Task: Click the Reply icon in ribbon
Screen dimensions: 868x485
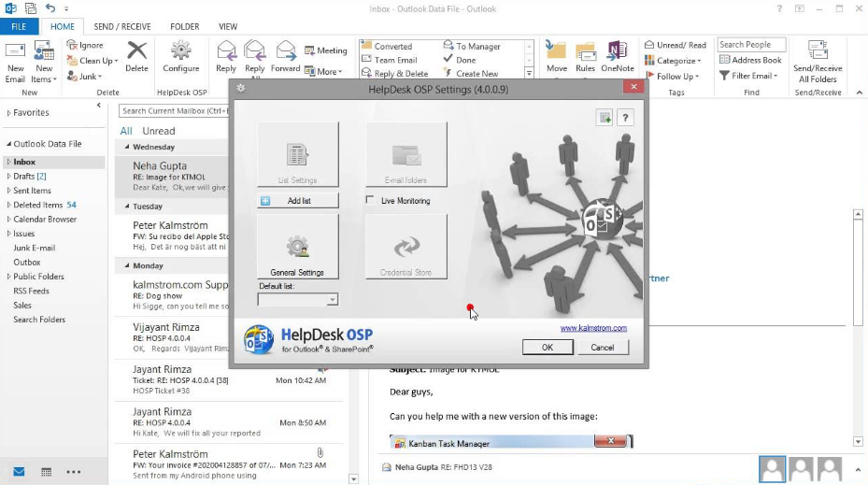Action: click(226, 50)
